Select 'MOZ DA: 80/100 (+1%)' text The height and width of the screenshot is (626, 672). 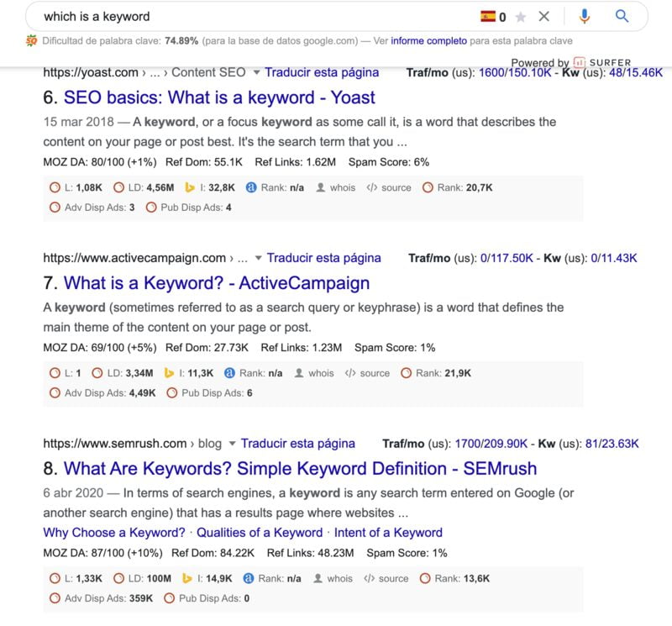pos(100,162)
